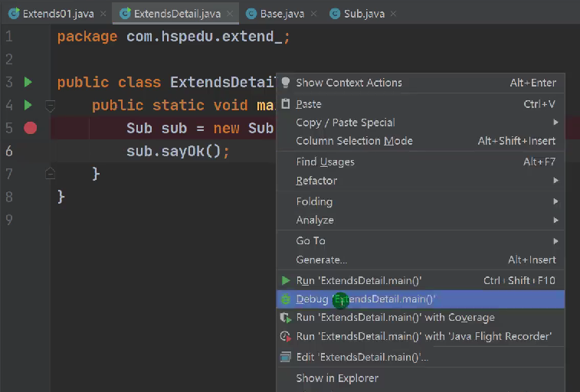Click the Java class icon on Sub.java tab
Screen dimensions: 580x392
pyautogui.click(x=335, y=14)
